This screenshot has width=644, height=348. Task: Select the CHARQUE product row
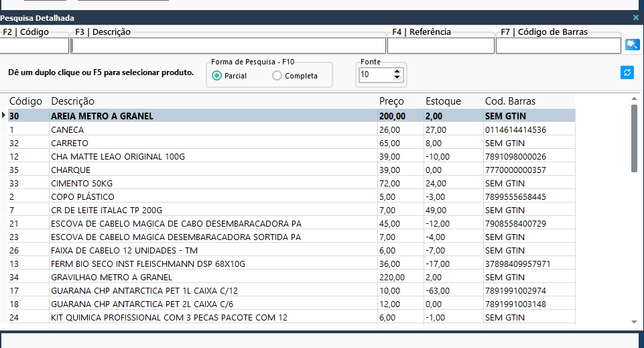[x=292, y=170]
